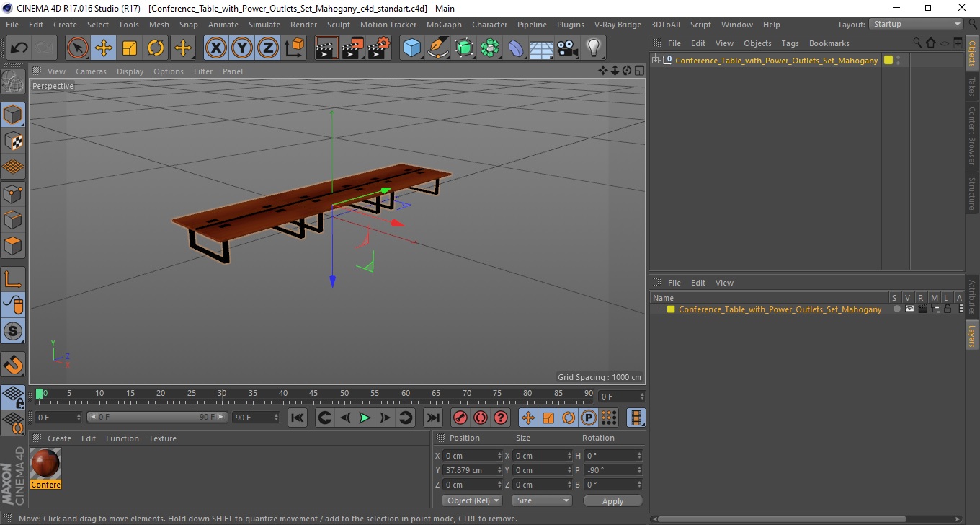Switch to Polygons mode
This screenshot has width=980, height=525.
[x=13, y=245]
